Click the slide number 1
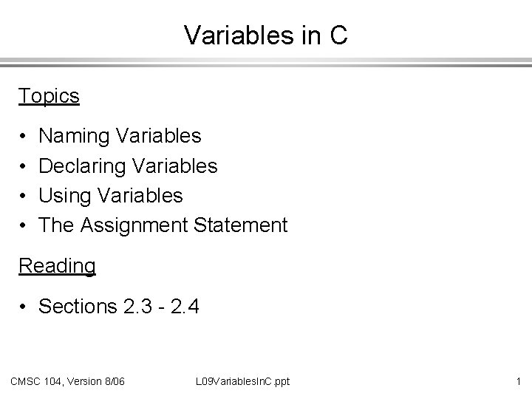Screen dimensions: 532x399 518,381
